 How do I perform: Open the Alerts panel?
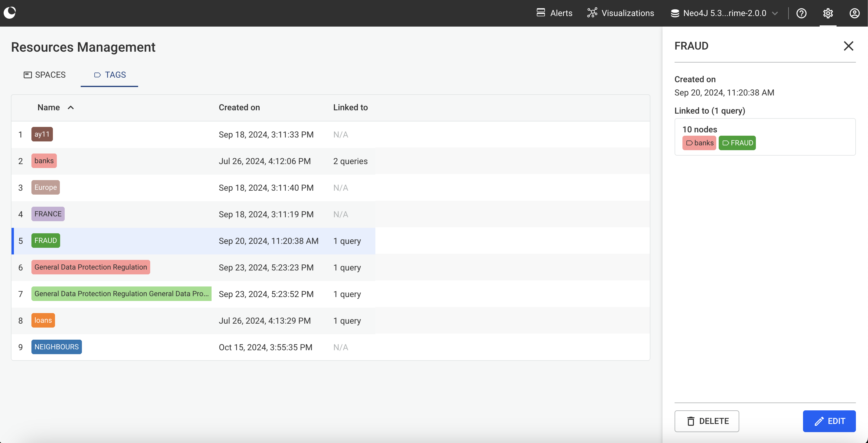(554, 13)
